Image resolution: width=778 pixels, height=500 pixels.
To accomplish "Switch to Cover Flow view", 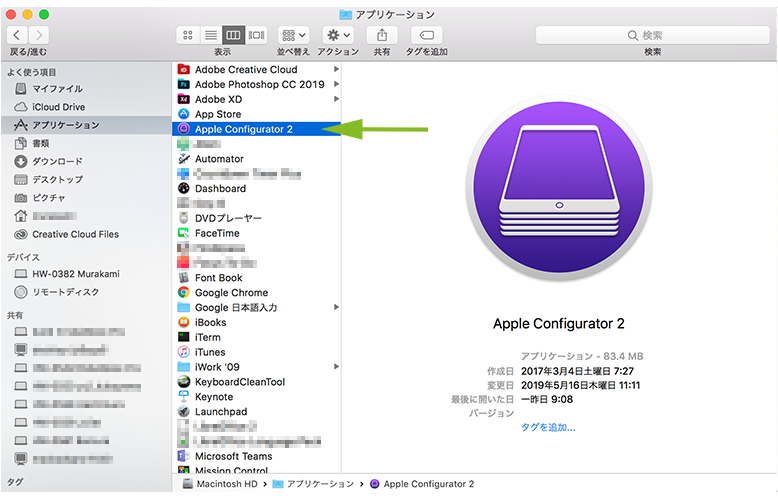I will [x=256, y=35].
